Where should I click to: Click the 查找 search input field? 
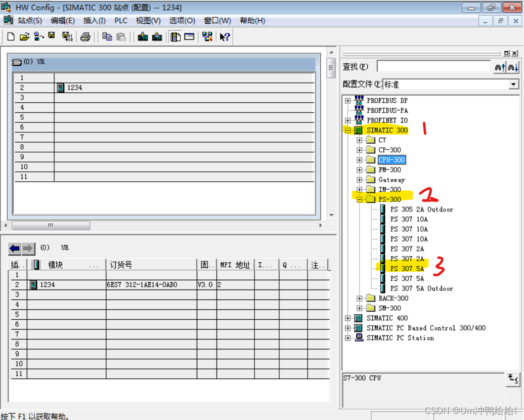pos(434,66)
